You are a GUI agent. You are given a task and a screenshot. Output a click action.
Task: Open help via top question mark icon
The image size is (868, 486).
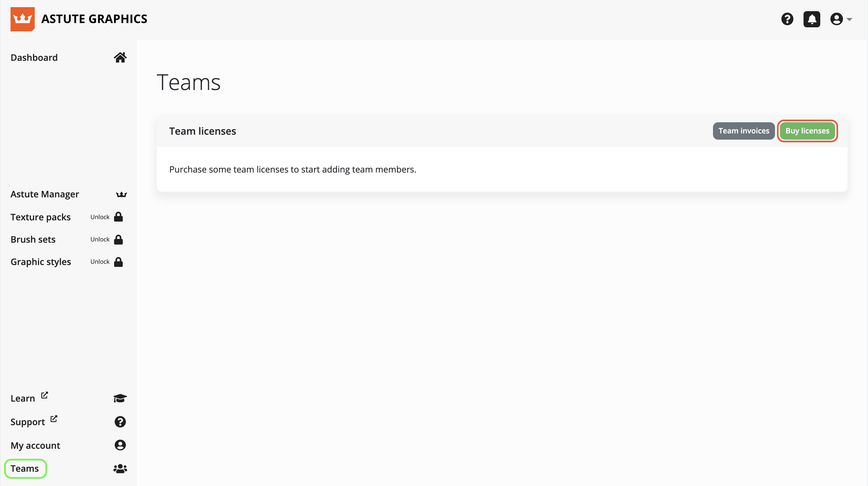click(787, 19)
